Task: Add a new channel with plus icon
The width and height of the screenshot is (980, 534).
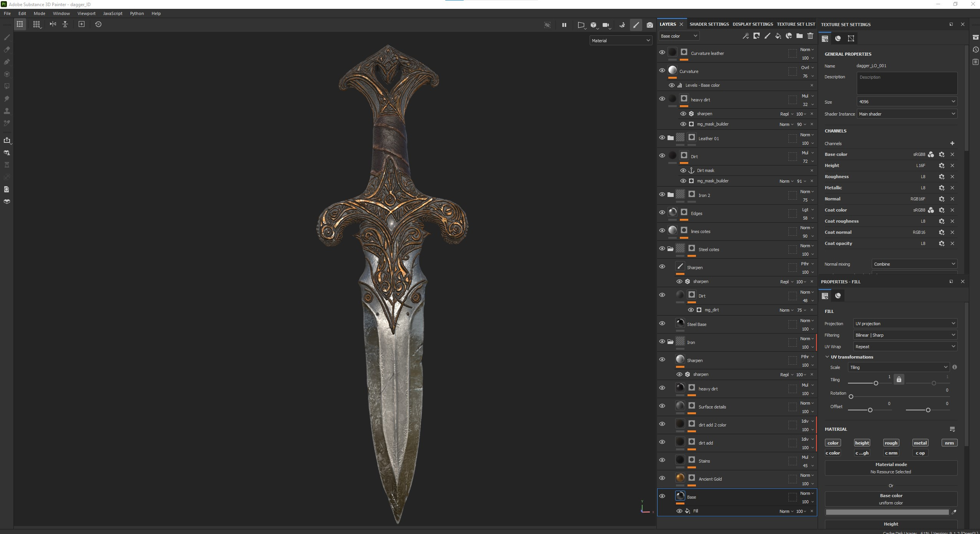Action: pos(952,143)
